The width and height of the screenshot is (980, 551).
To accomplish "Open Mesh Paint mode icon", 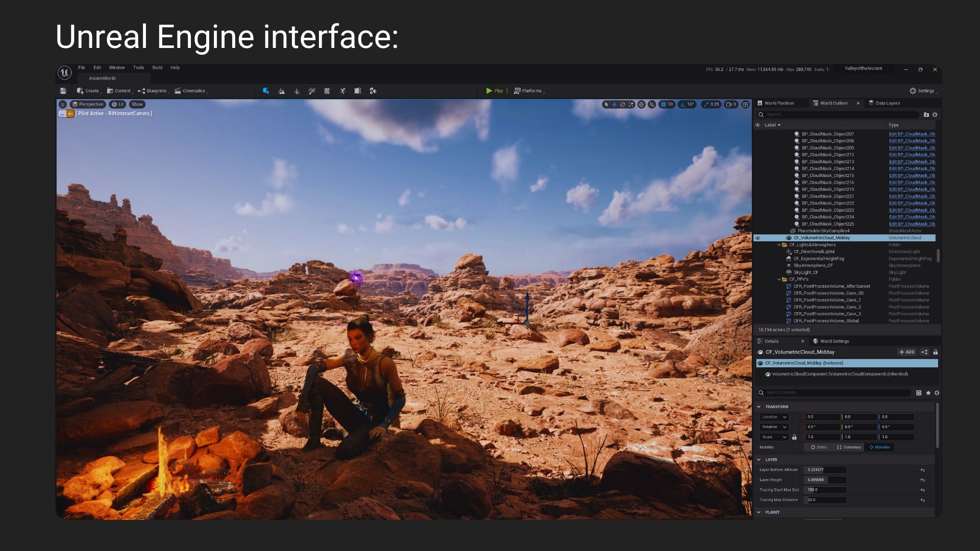I will coord(312,91).
